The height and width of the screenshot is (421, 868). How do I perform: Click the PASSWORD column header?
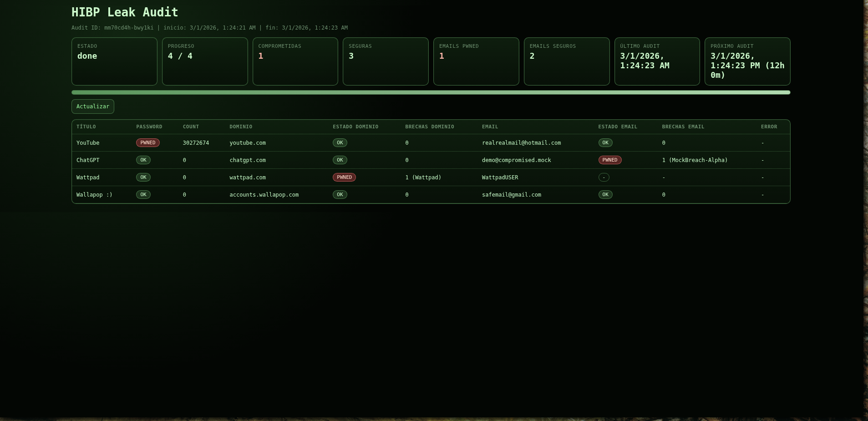149,127
